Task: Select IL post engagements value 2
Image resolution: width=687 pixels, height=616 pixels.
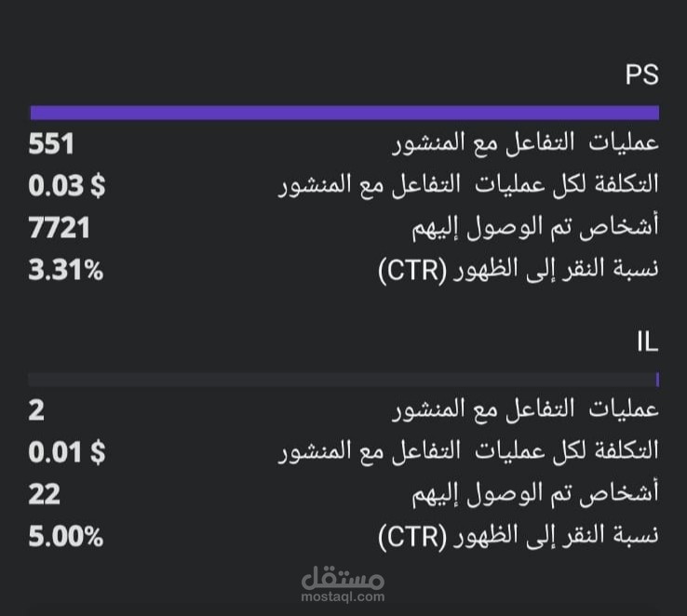Action: coord(36,410)
